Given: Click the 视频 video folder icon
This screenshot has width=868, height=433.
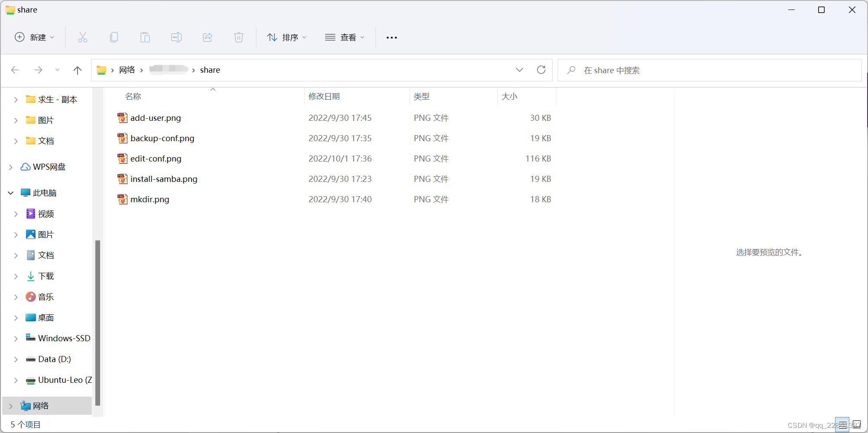Looking at the screenshot, I should 31,213.
